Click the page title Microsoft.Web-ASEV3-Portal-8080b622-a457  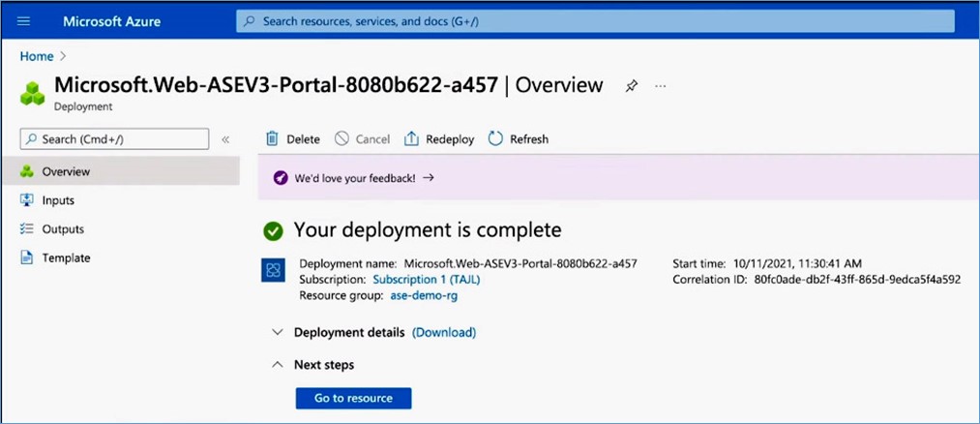coord(277,85)
